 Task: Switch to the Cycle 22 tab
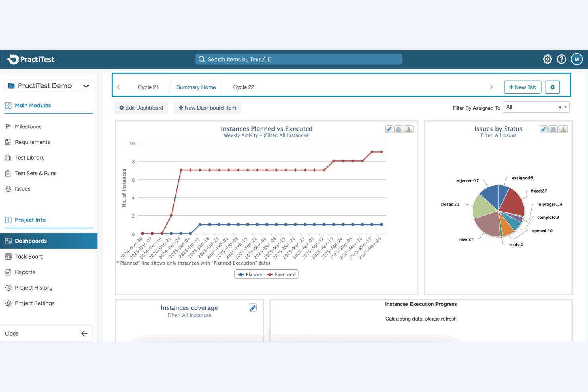244,87
